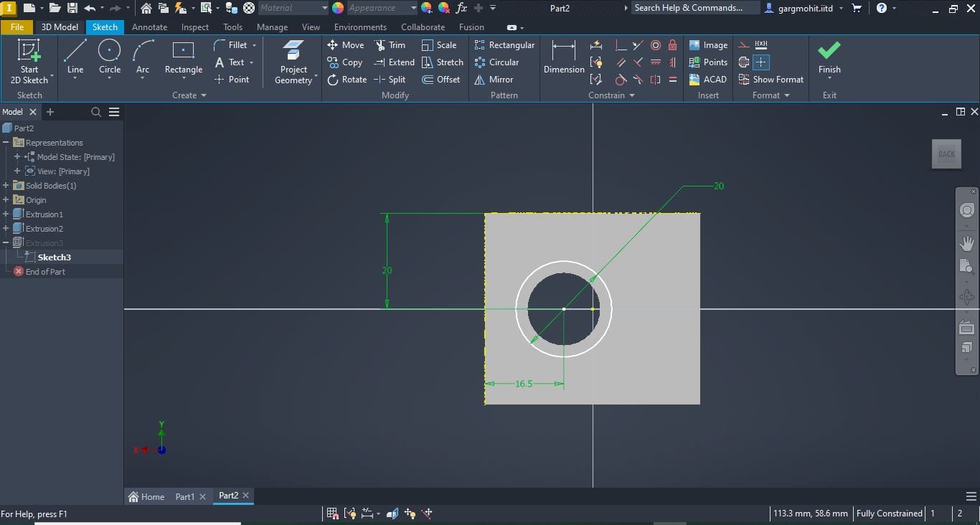Toggle Centerline format option

(x=744, y=62)
